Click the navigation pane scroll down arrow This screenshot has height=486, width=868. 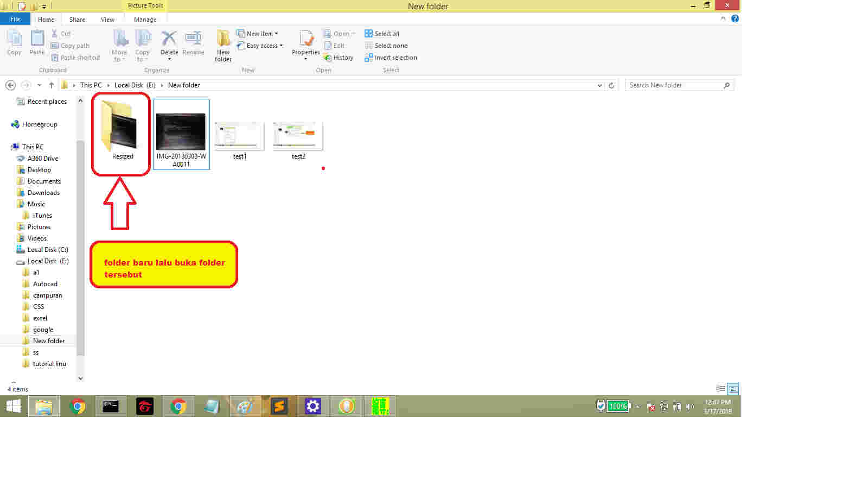[81, 378]
